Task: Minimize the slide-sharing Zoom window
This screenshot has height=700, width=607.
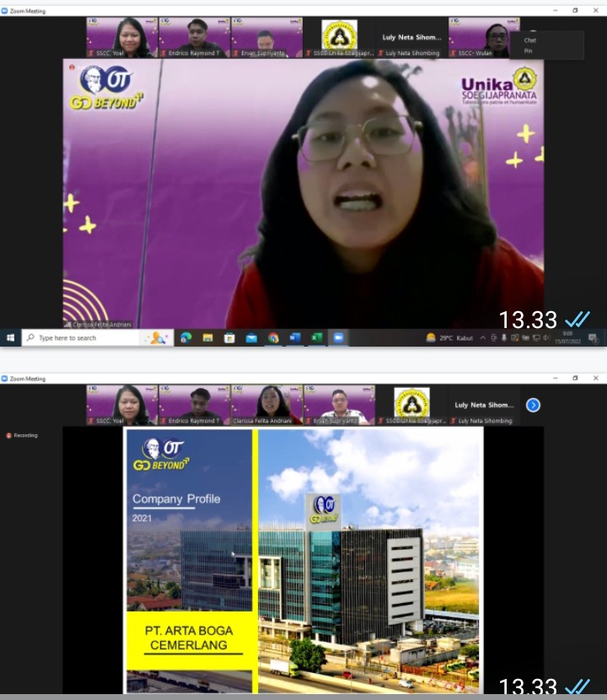Action: [x=556, y=378]
